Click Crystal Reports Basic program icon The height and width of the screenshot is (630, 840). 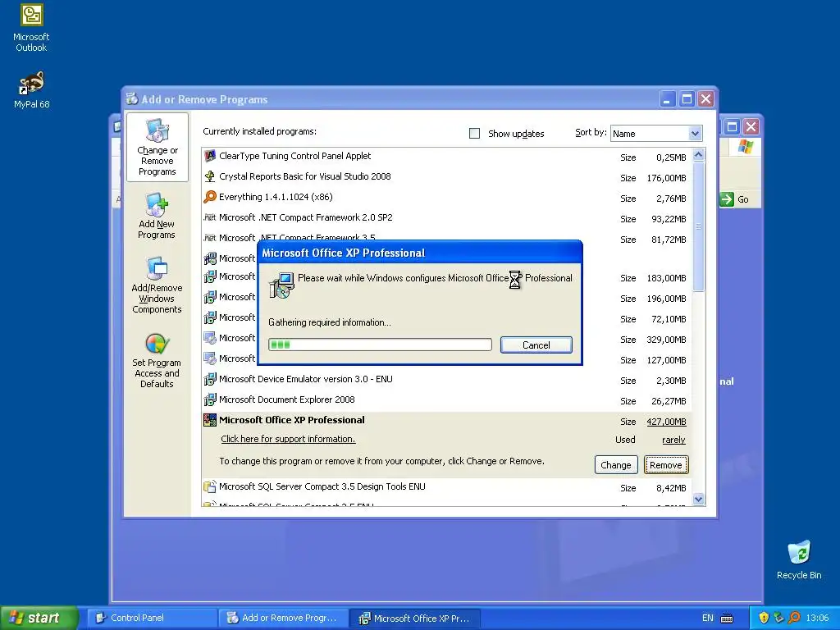pos(210,176)
